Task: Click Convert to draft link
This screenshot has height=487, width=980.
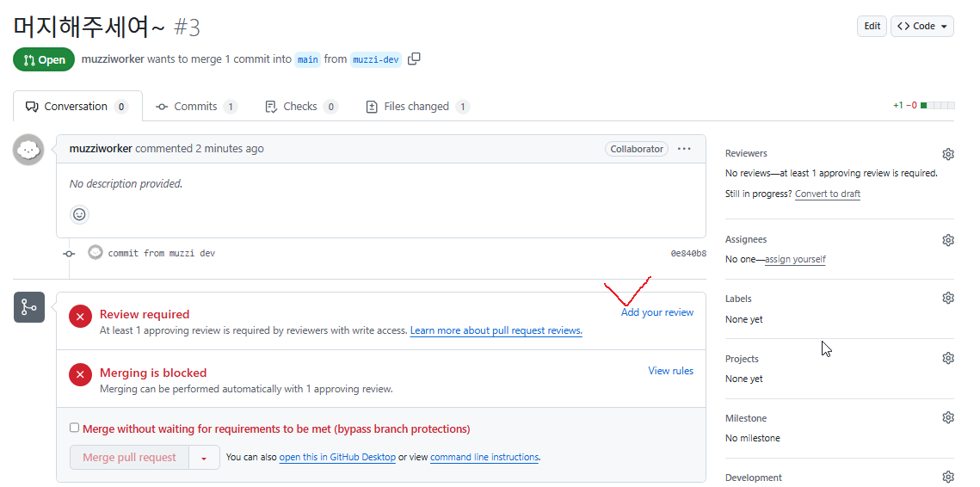Action: pos(828,194)
